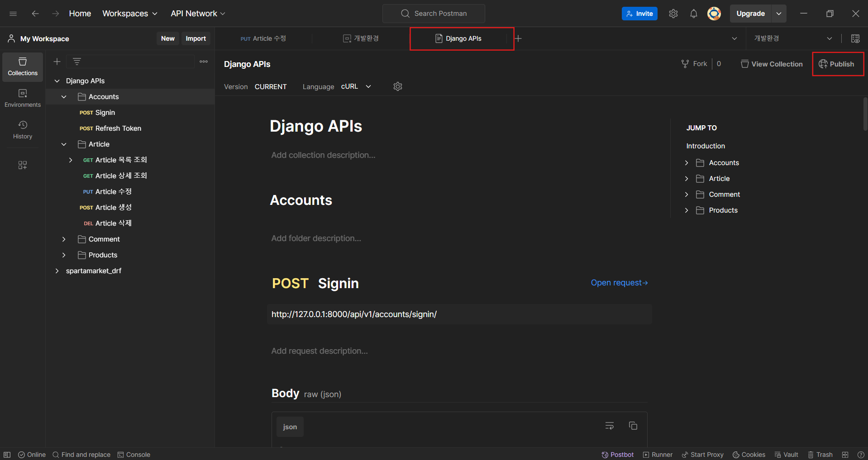
Task: Select the Django APIs documentation tab
Action: click(462, 38)
